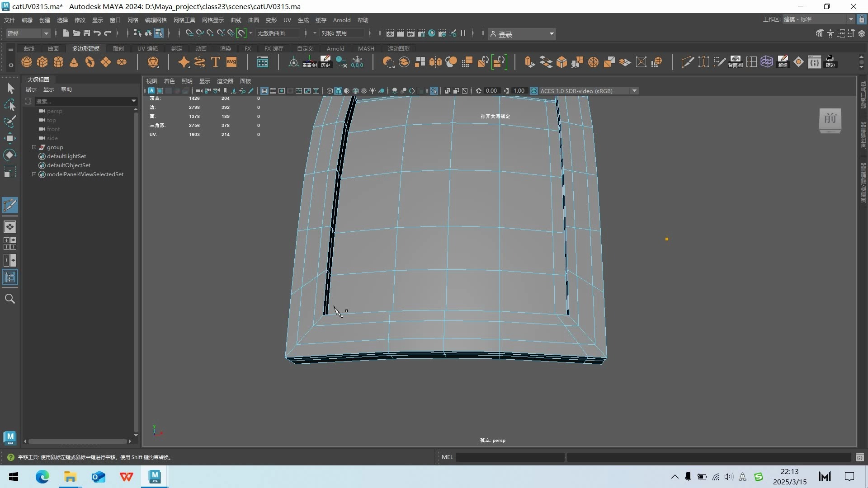Click the Undo arrow on status line
Image resolution: width=868 pixels, height=488 pixels.
pos(97,33)
